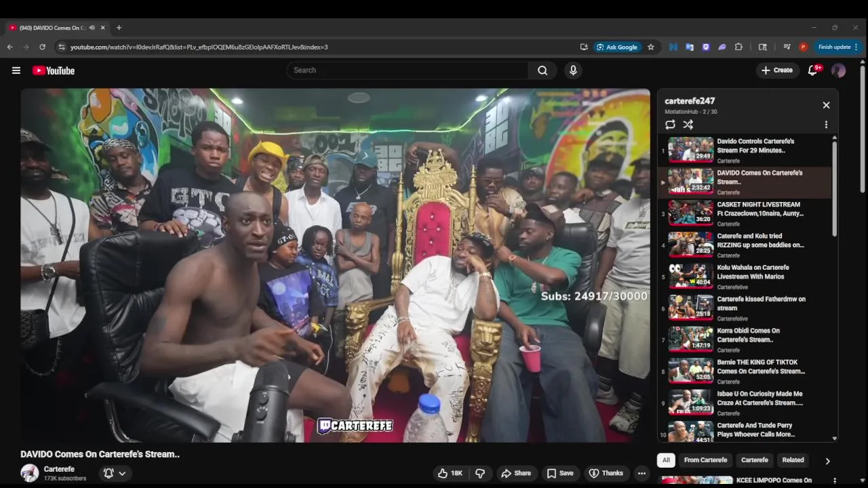Open Carterefe And Tunde Perry video
868x488 pixels.
744,430
